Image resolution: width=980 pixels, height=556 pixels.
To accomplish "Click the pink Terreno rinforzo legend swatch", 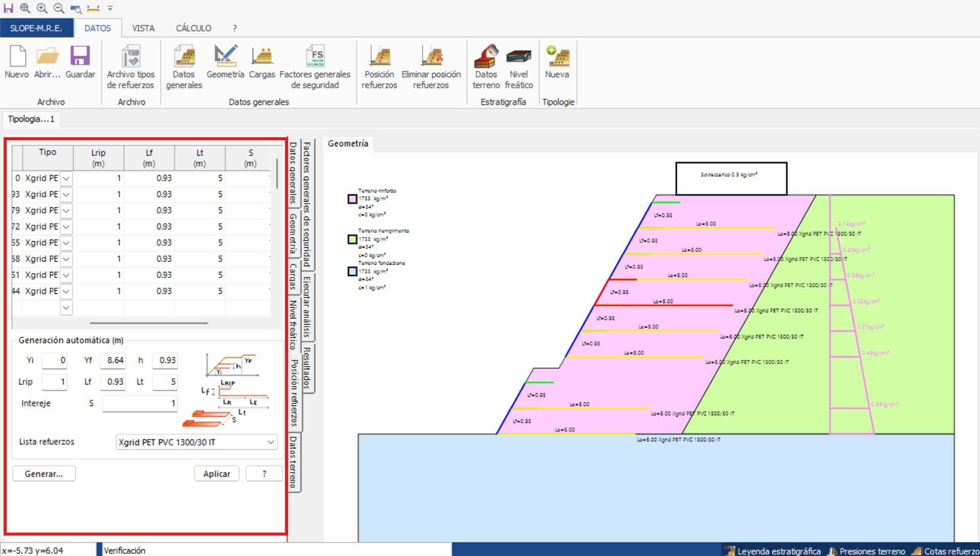I will pos(352,199).
